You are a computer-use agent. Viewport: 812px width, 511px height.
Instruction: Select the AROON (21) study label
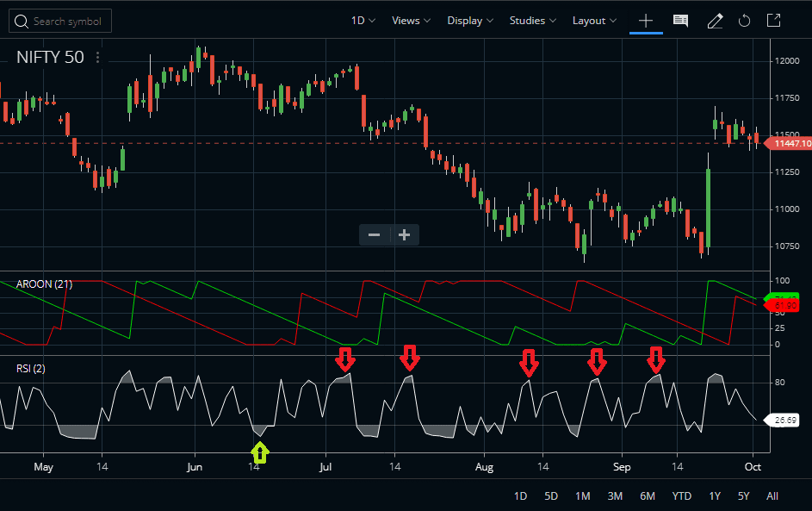point(44,284)
